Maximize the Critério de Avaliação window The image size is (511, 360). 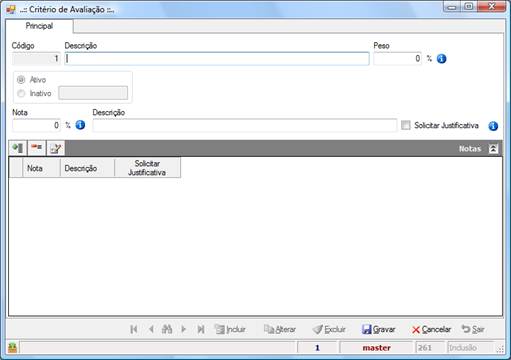(x=469, y=7)
